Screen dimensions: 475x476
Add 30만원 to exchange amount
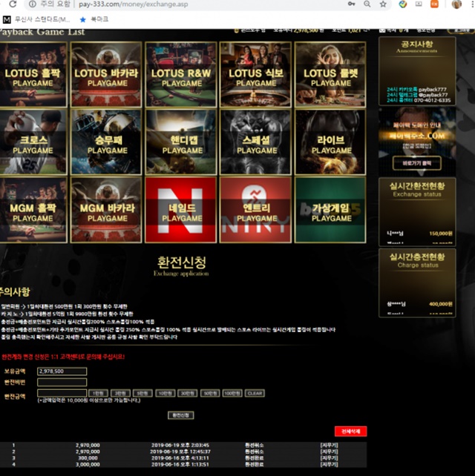coord(188,393)
